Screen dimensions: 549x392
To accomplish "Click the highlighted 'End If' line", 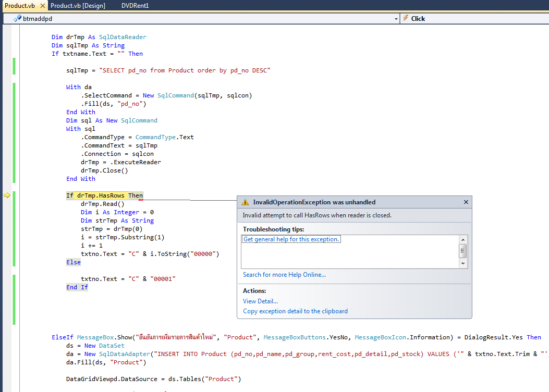I will (77, 287).
